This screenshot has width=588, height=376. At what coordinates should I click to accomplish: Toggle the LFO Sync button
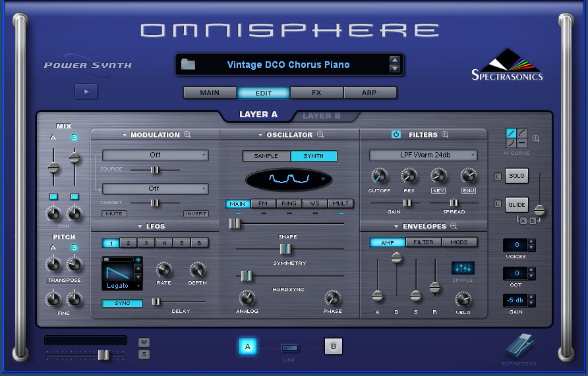[x=122, y=303]
